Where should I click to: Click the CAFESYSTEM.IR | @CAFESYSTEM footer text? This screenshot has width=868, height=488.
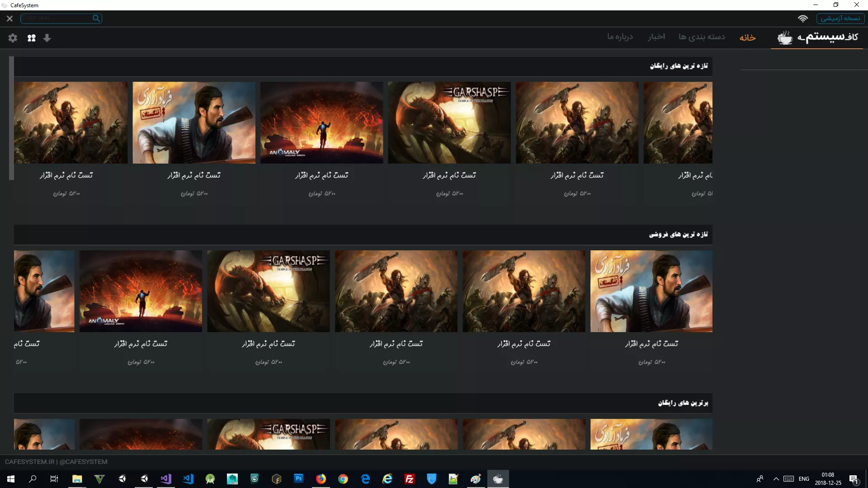56,462
